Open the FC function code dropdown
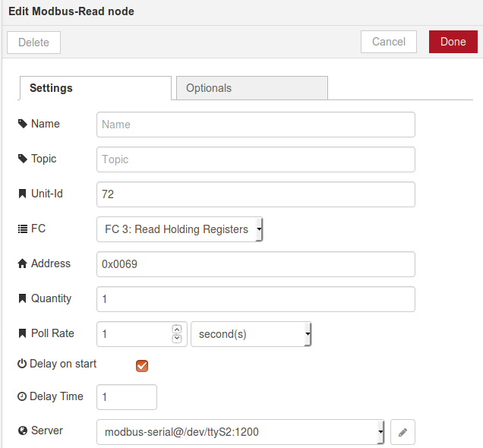 coord(180,229)
